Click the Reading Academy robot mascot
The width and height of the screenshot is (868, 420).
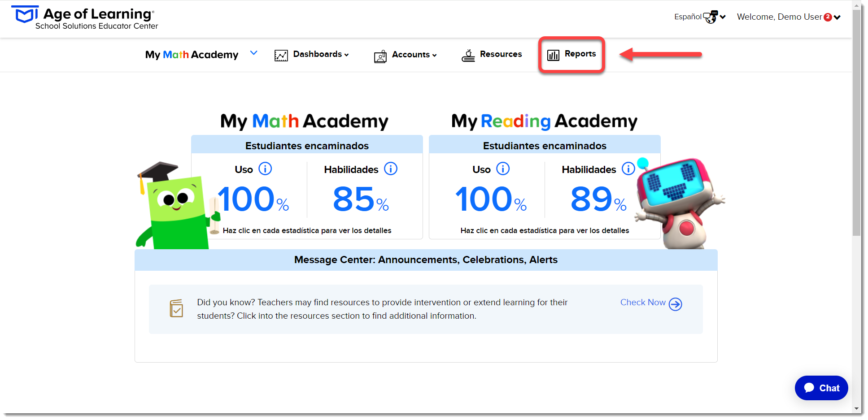tap(680, 204)
